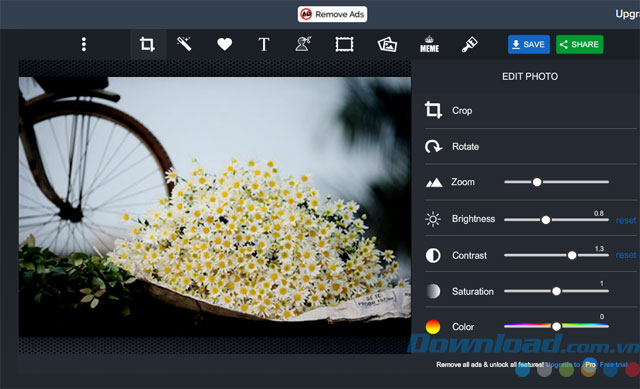Open Rotate in the Edit Photo panel
Viewport: 640px width, 389px height.
[531, 147]
